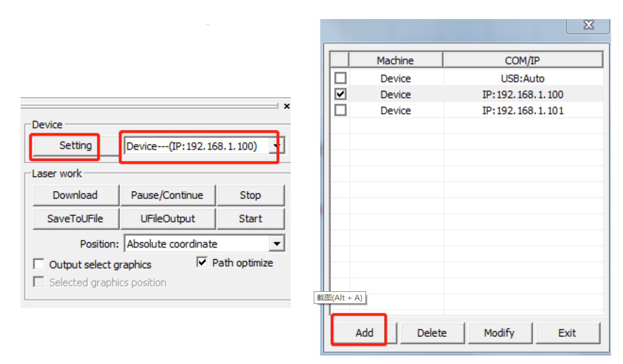This screenshot has height=364, width=623.
Task: Uncheck the Path optimize checkbox
Action: tap(202, 262)
